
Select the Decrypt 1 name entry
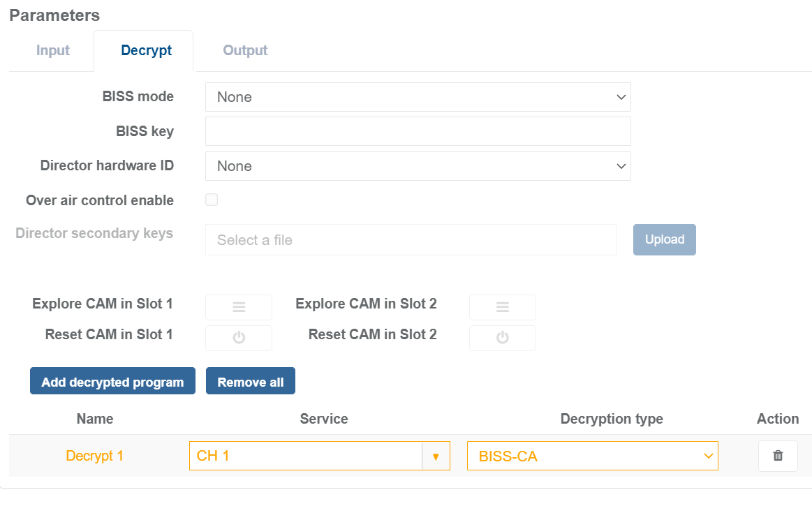tap(94, 456)
